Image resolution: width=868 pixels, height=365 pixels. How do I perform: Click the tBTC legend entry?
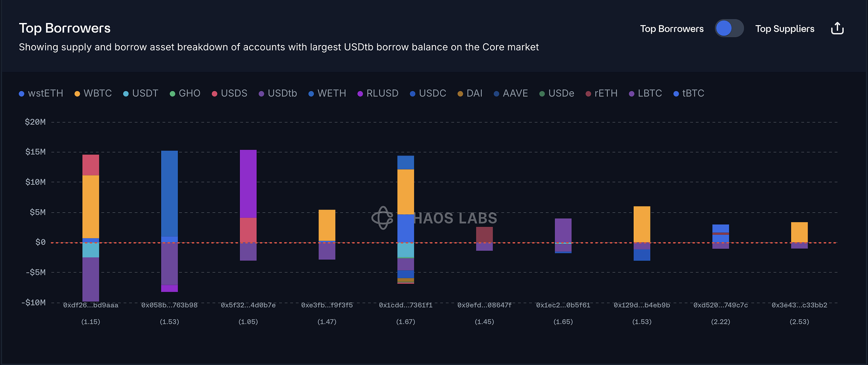[x=689, y=93]
